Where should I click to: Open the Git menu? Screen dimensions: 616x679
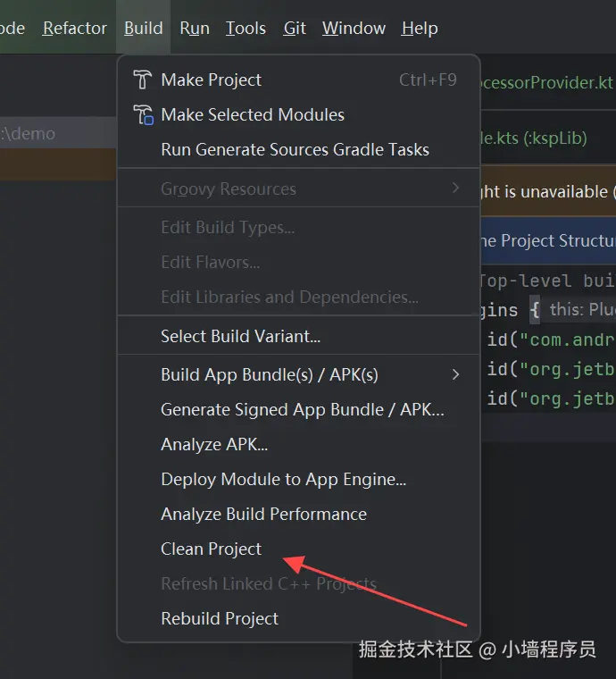[295, 29]
